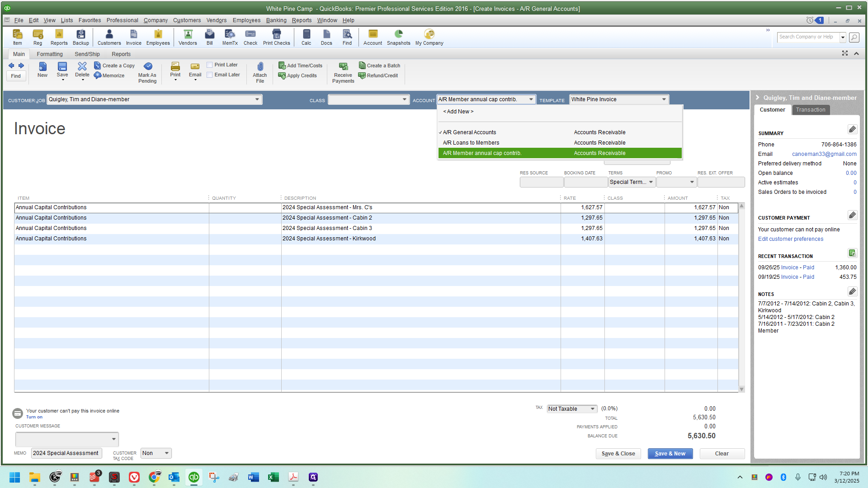The height and width of the screenshot is (488, 868).
Task: Open the Professional menu
Action: tap(123, 20)
